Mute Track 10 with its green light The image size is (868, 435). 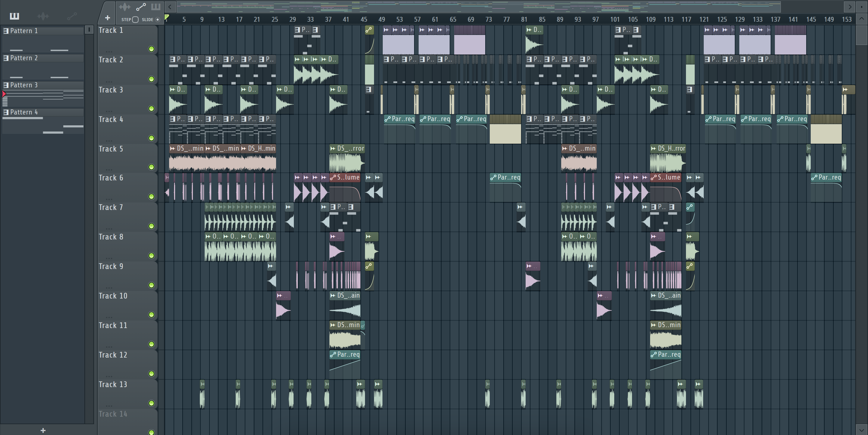tap(152, 315)
